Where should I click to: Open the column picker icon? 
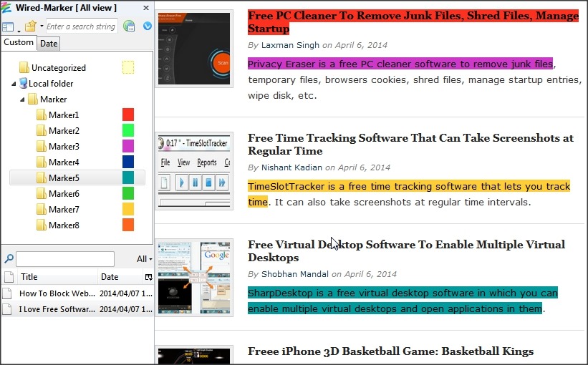(x=148, y=277)
